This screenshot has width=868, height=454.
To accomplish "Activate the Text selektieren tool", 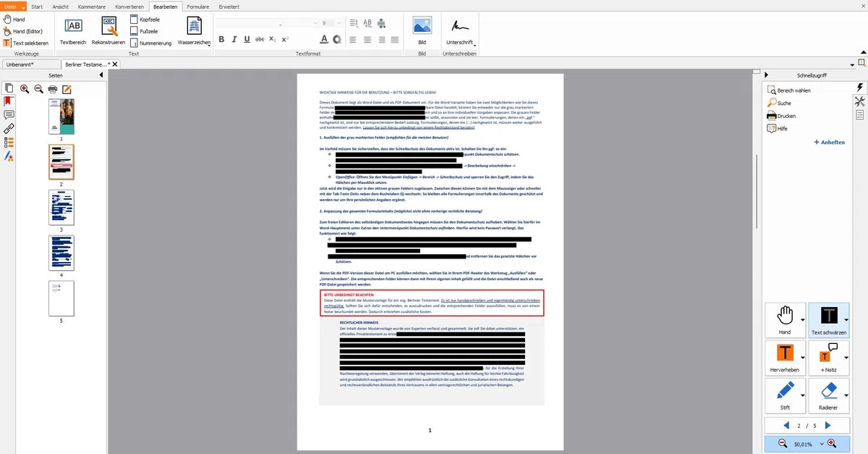I will coord(25,43).
